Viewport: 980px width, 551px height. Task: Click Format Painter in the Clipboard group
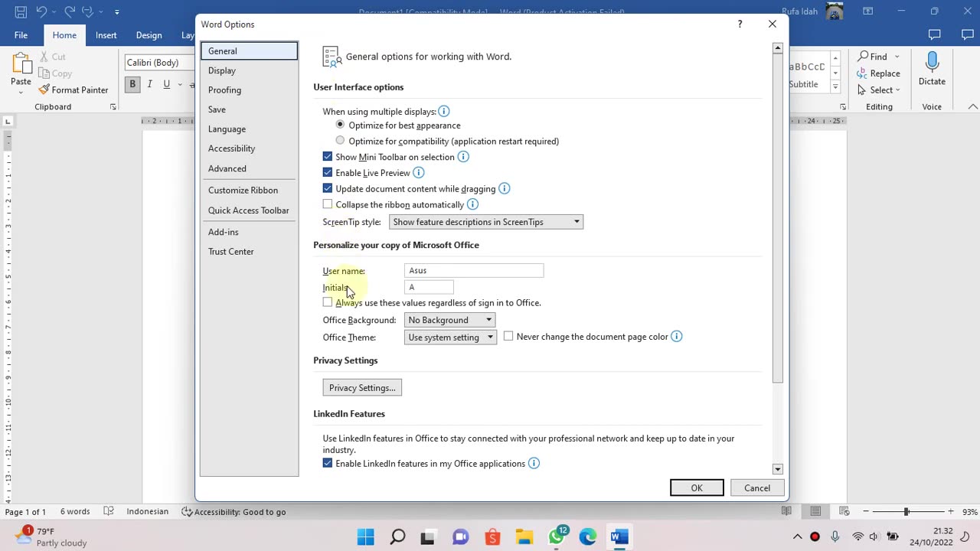(73, 90)
